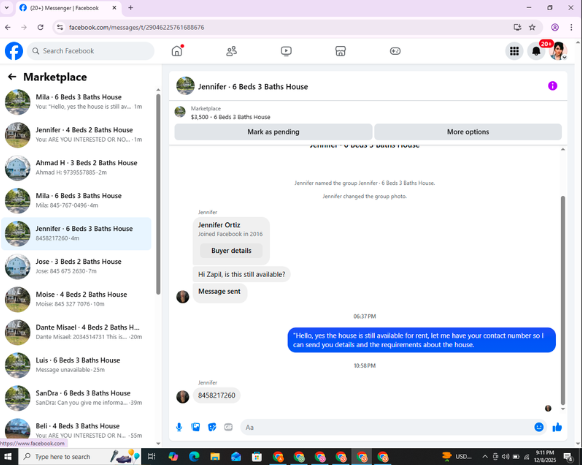
Task: Open Chrome profile icon in toolbar
Action: (555, 27)
